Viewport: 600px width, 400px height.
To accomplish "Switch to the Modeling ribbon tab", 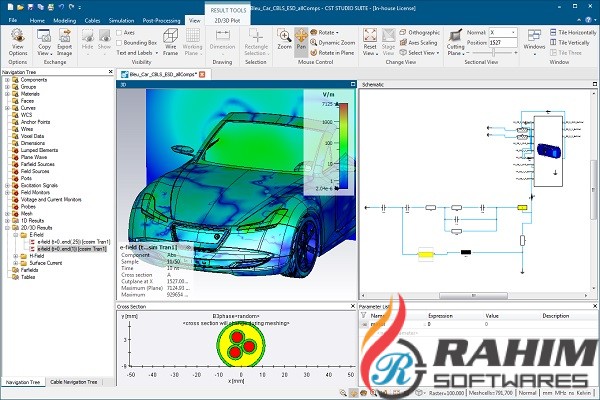I will click(x=65, y=21).
